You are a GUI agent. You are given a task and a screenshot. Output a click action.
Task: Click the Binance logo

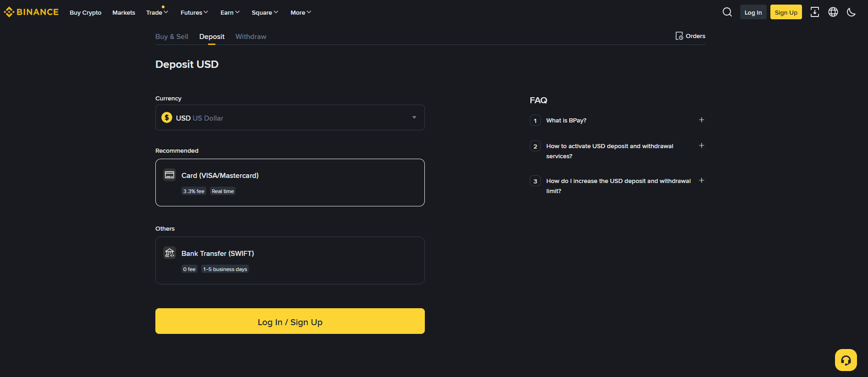[x=31, y=12]
